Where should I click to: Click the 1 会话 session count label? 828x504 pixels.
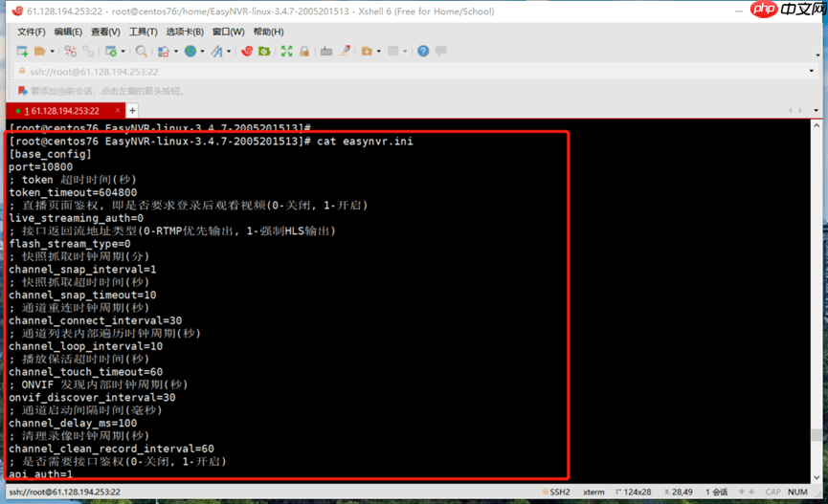pos(717,492)
